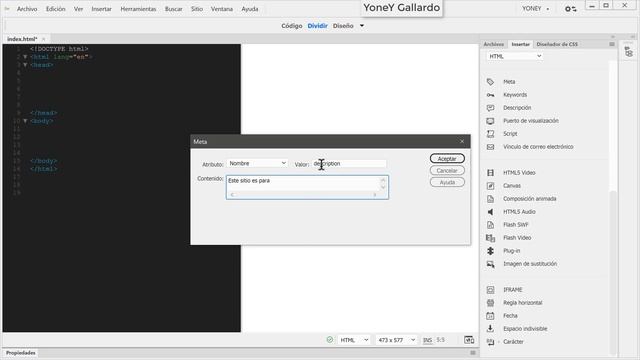640x360 pixels.
Task: Click the Valor input field
Action: 349,164
